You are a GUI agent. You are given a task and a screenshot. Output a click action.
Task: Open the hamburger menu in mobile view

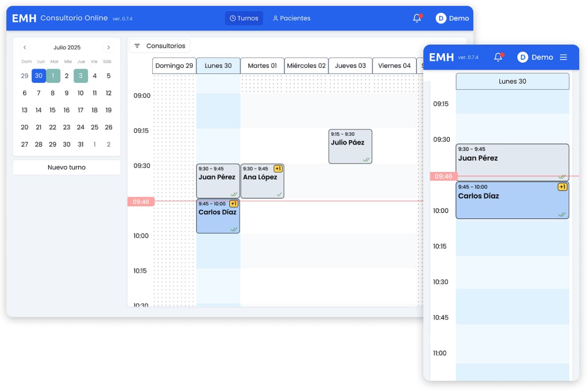coord(563,57)
